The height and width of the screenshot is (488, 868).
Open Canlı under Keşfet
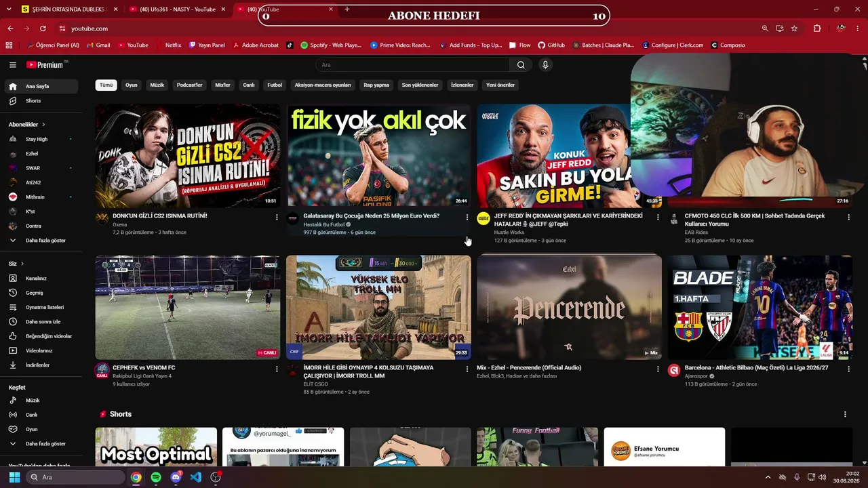coord(42,415)
